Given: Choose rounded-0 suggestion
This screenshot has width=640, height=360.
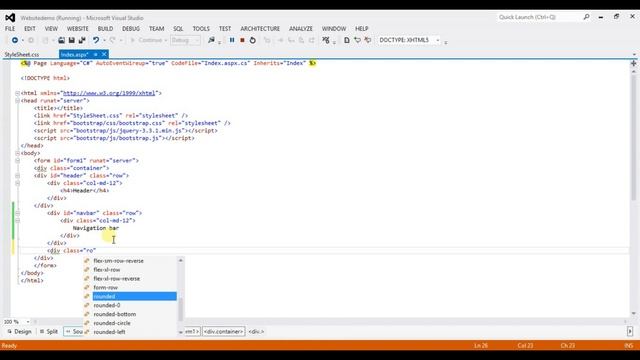Looking at the screenshot, I should 130,305.
